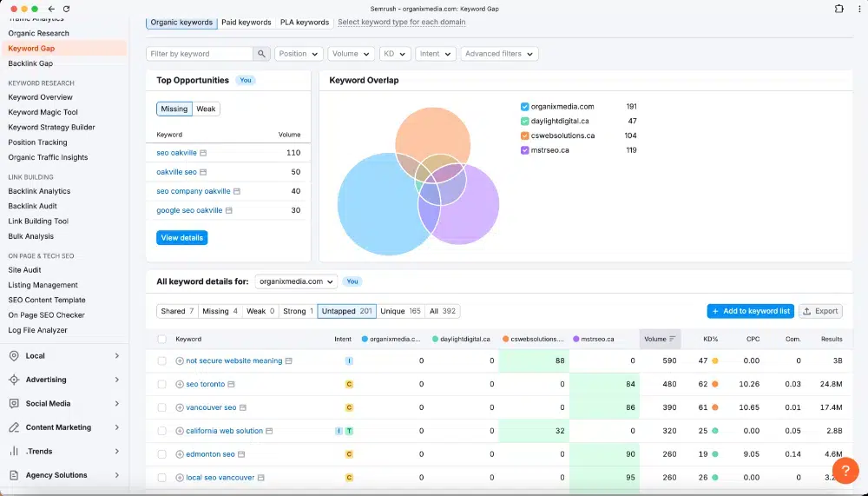
Task: Click the magnifier search icon beside keyword filter
Action: [261, 54]
